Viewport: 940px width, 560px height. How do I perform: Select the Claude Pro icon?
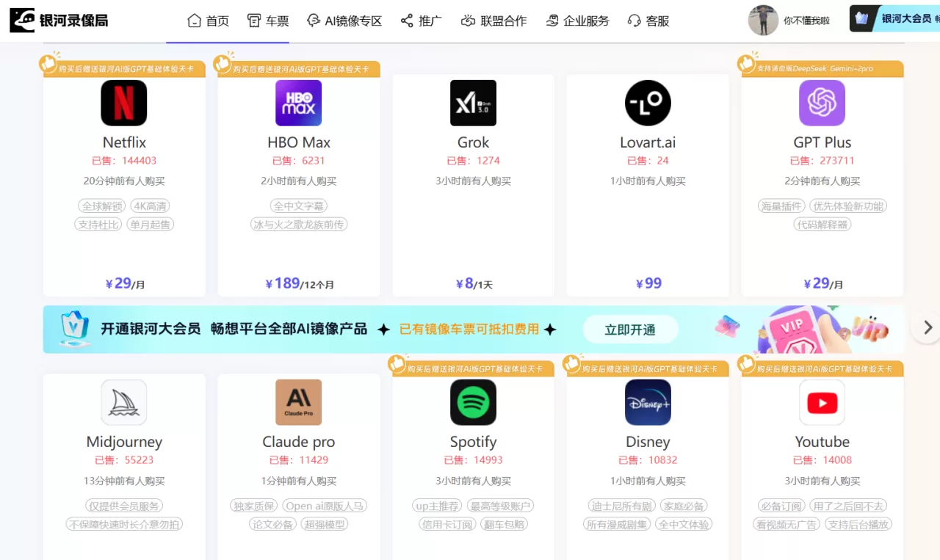pos(299,402)
